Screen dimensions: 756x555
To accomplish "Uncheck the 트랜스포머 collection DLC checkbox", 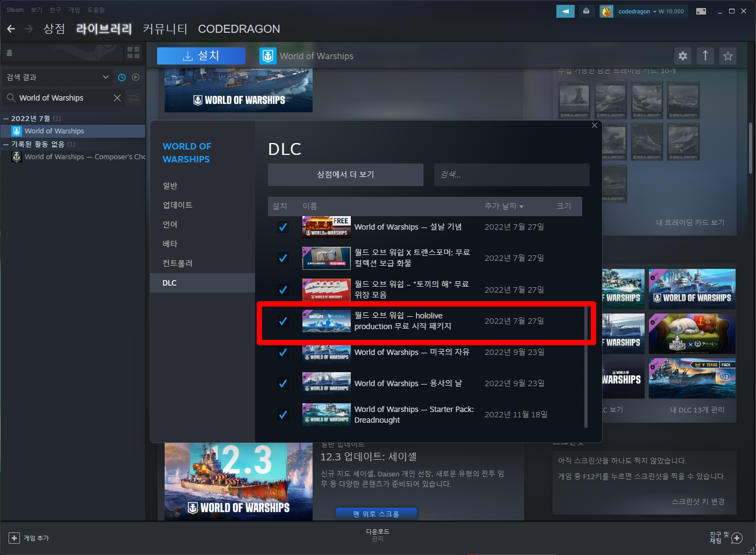I will click(x=282, y=258).
